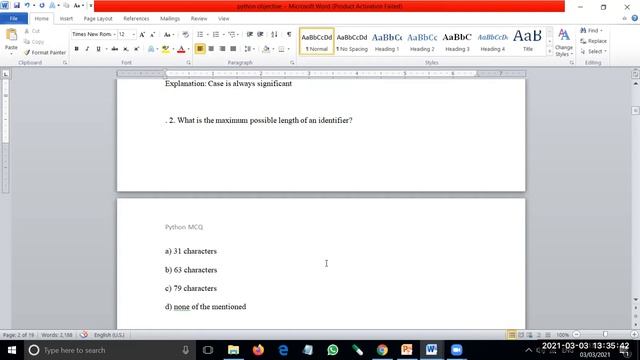Toggle italic formatting

87,49
